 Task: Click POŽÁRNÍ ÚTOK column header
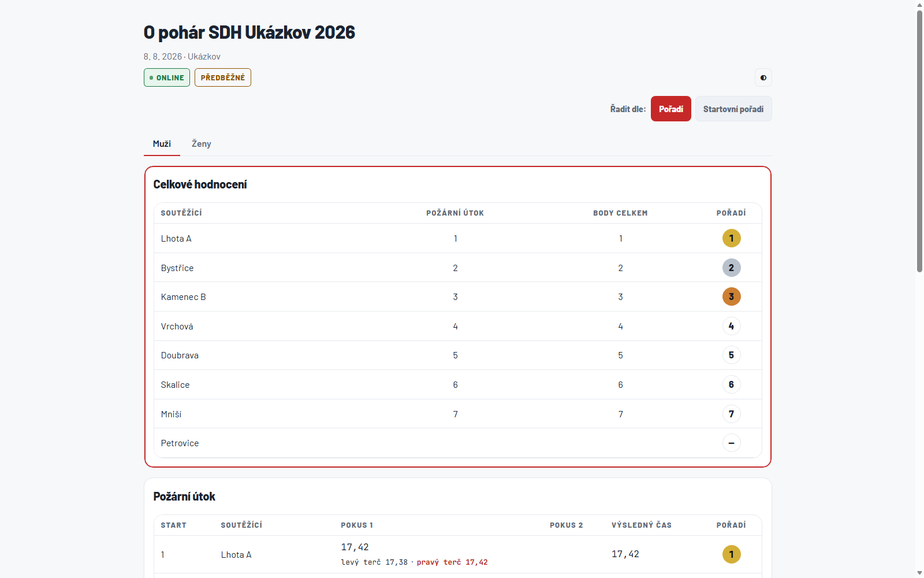pos(455,213)
